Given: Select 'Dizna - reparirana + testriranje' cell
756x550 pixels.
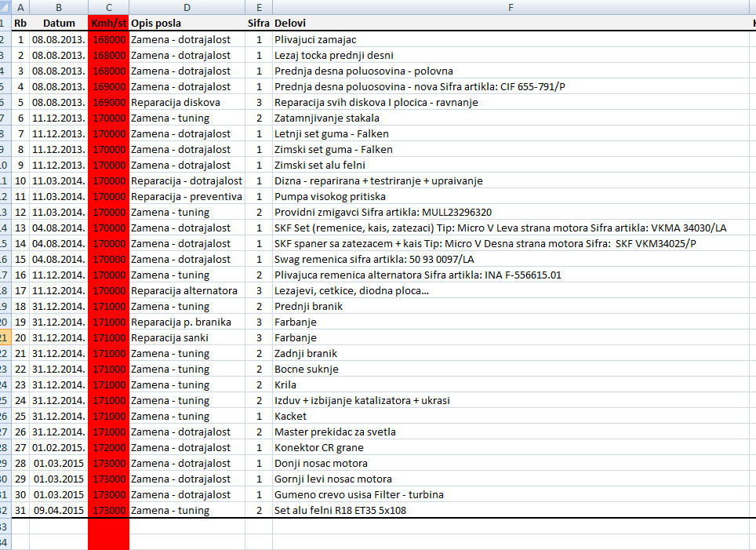Looking at the screenshot, I should [511, 180].
